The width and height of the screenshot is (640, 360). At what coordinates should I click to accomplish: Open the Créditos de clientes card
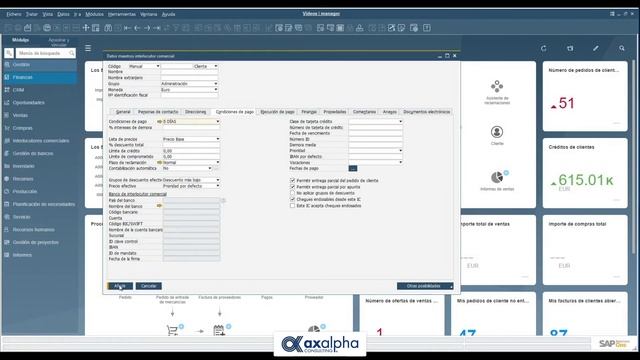click(585, 173)
